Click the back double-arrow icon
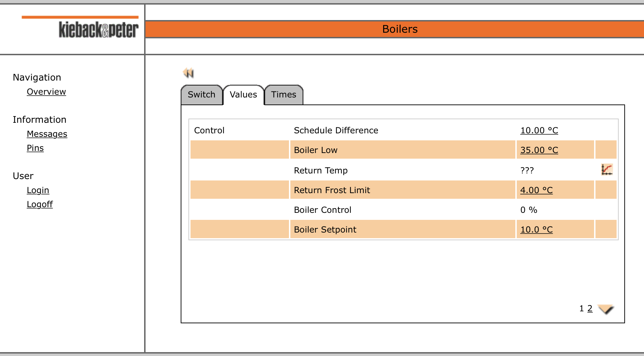The image size is (644, 356). 188,73
